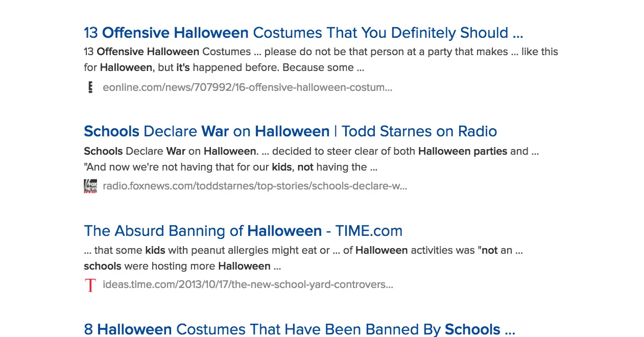Click the eonline.com/news URL text
The width and height of the screenshot is (644, 337).
pyautogui.click(x=247, y=87)
